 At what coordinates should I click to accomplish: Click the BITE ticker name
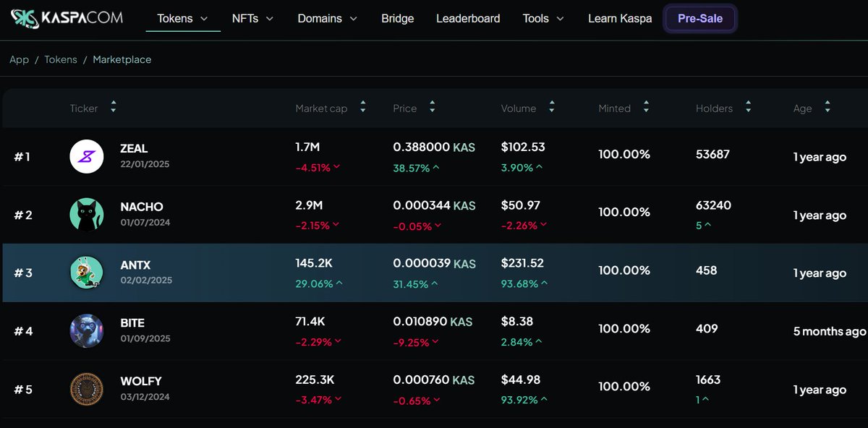point(132,323)
